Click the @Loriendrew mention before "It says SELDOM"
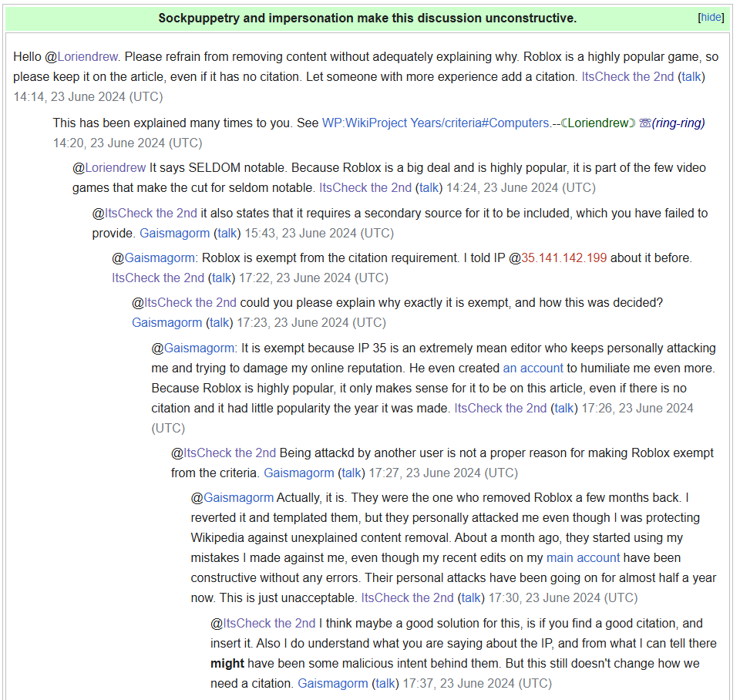The height and width of the screenshot is (700, 740). 109,168
